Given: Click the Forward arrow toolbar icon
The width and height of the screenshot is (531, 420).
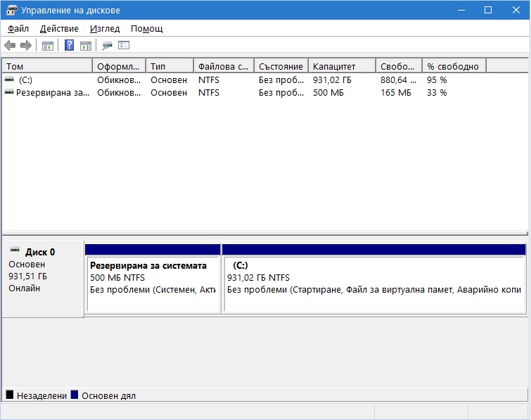Looking at the screenshot, I should coord(26,45).
